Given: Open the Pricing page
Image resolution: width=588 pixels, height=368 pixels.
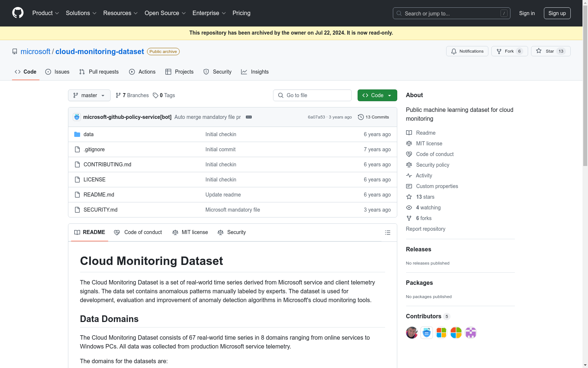Looking at the screenshot, I should [x=241, y=13].
